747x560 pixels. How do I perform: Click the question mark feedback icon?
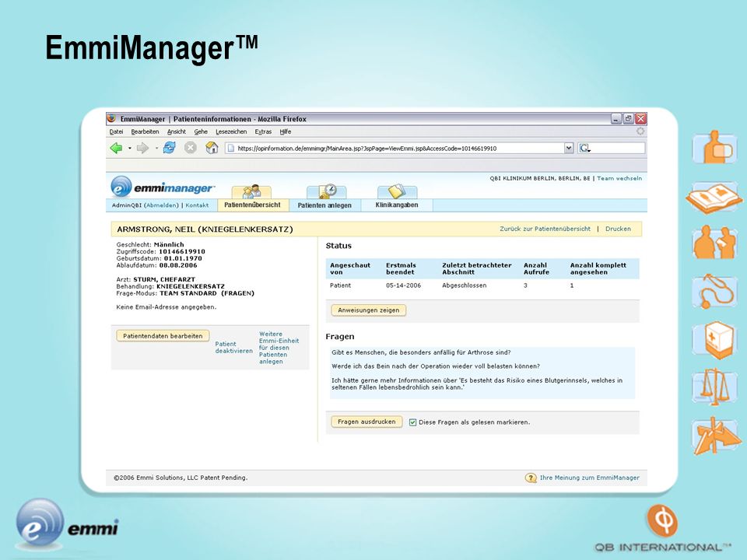531,478
